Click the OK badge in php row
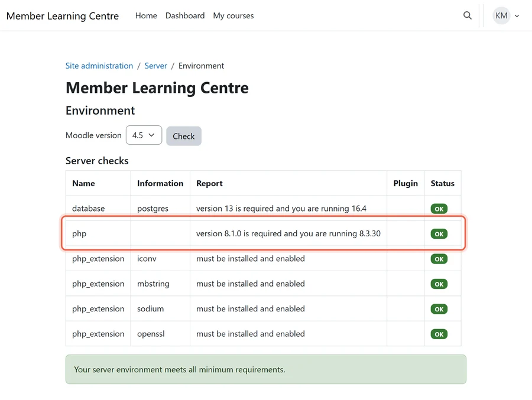The image size is (532, 400). (439, 234)
